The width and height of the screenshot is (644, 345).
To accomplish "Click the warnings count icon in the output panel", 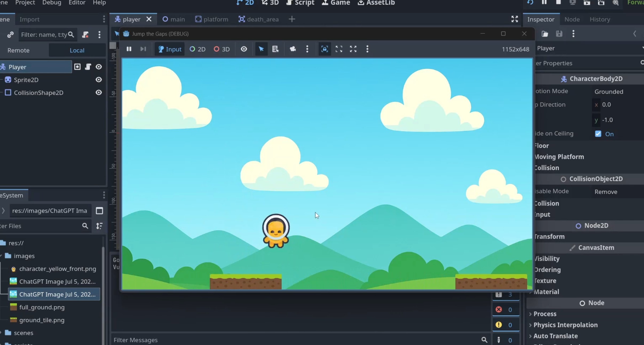I will 499,325.
